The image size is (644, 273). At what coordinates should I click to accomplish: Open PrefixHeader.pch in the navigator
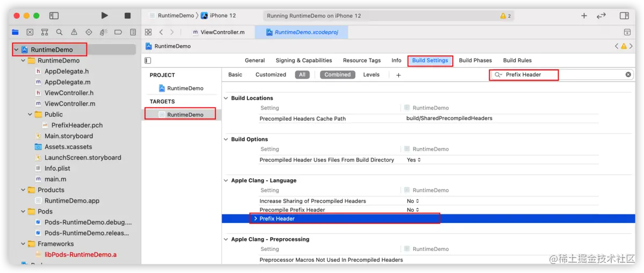(x=77, y=125)
